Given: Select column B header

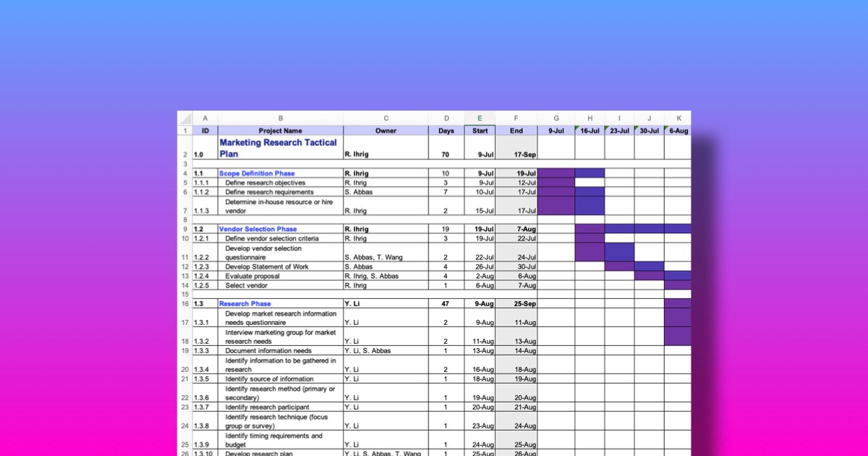Looking at the screenshot, I should pos(281,118).
